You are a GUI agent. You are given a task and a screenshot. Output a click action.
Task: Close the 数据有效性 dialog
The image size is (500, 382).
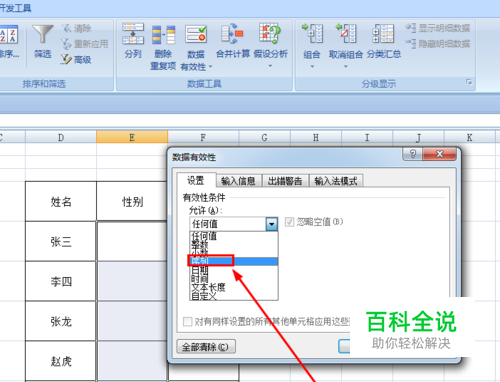439,154
